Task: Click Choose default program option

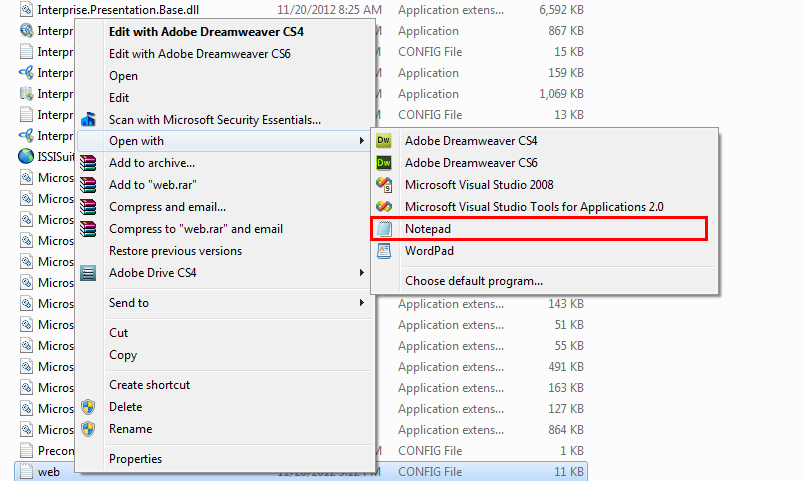Action: (x=473, y=281)
